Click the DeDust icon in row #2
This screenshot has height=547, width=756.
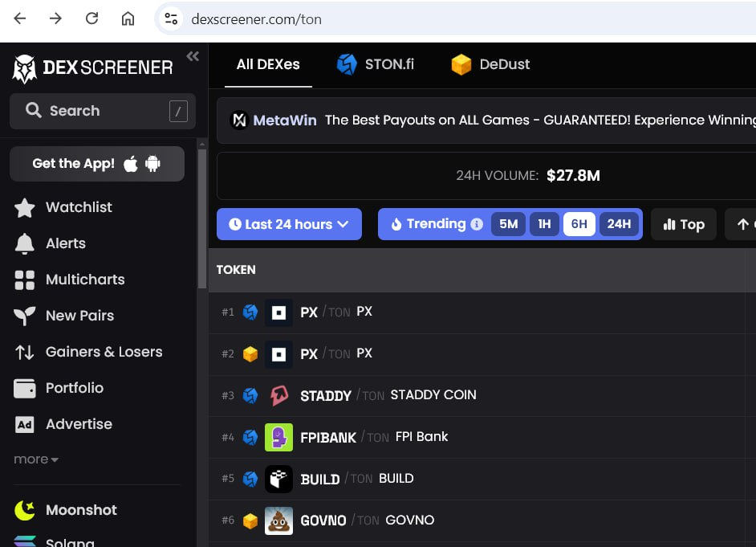click(250, 354)
